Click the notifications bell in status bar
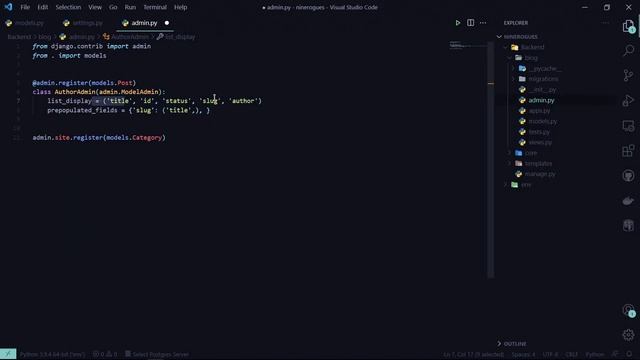 click(630, 354)
